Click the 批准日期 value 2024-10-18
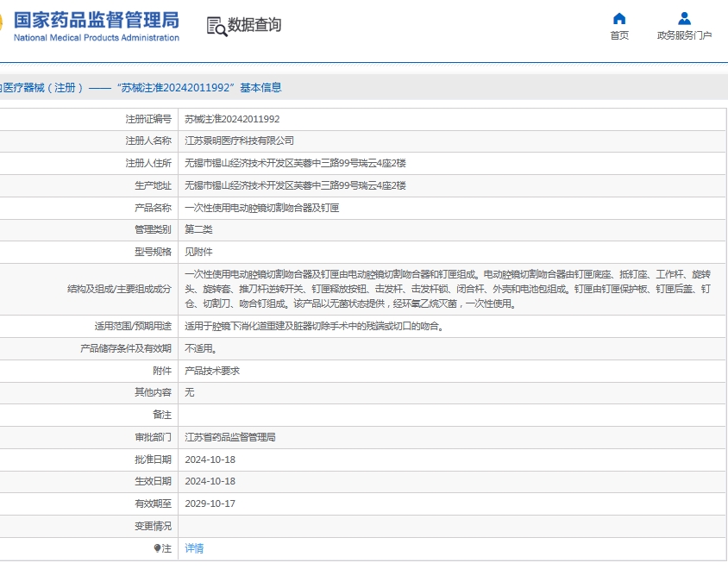Image resolution: width=728 pixels, height=569 pixels. 210,460
